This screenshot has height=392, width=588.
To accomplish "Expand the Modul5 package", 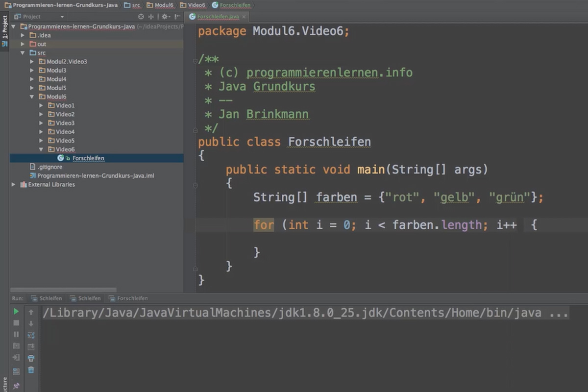I will [32, 88].
